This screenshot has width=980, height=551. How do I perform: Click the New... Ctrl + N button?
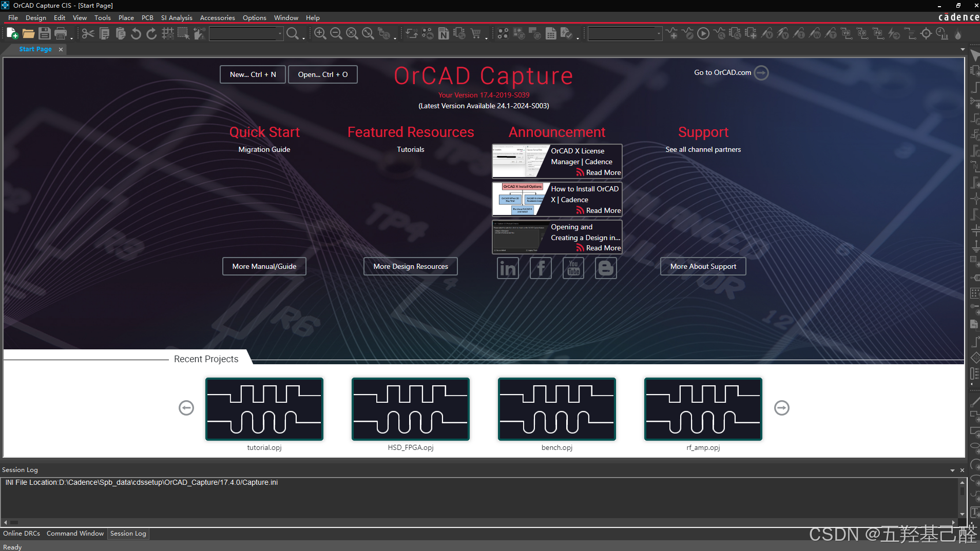(x=253, y=74)
